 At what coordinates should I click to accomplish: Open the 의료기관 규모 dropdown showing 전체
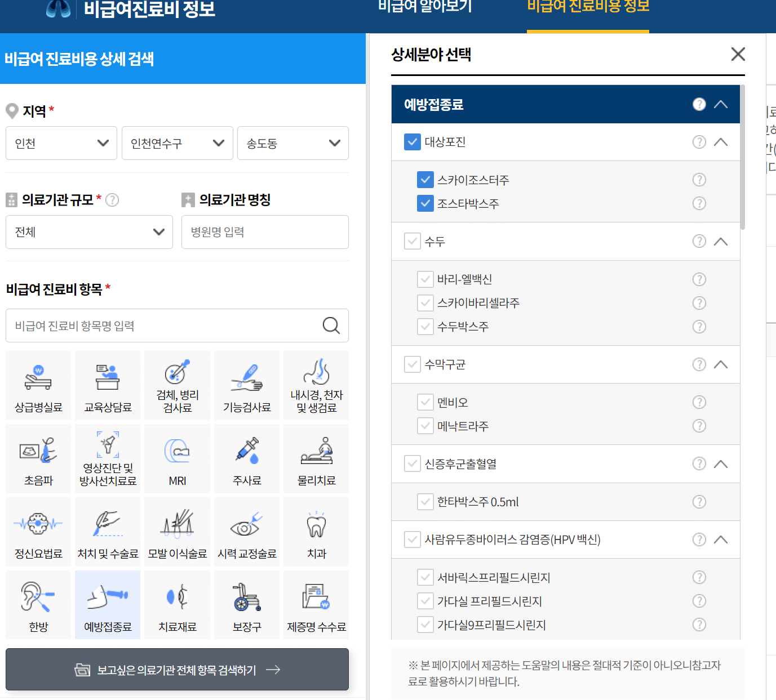(x=89, y=231)
